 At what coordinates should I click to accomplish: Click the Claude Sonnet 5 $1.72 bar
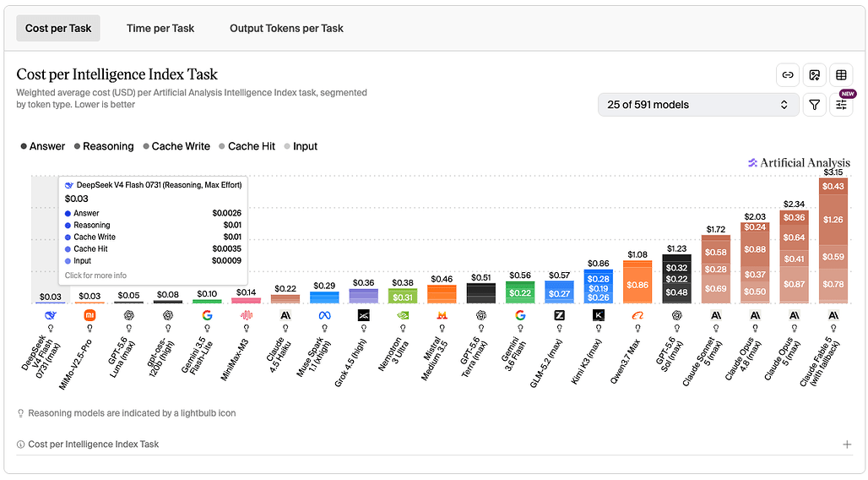click(x=716, y=269)
